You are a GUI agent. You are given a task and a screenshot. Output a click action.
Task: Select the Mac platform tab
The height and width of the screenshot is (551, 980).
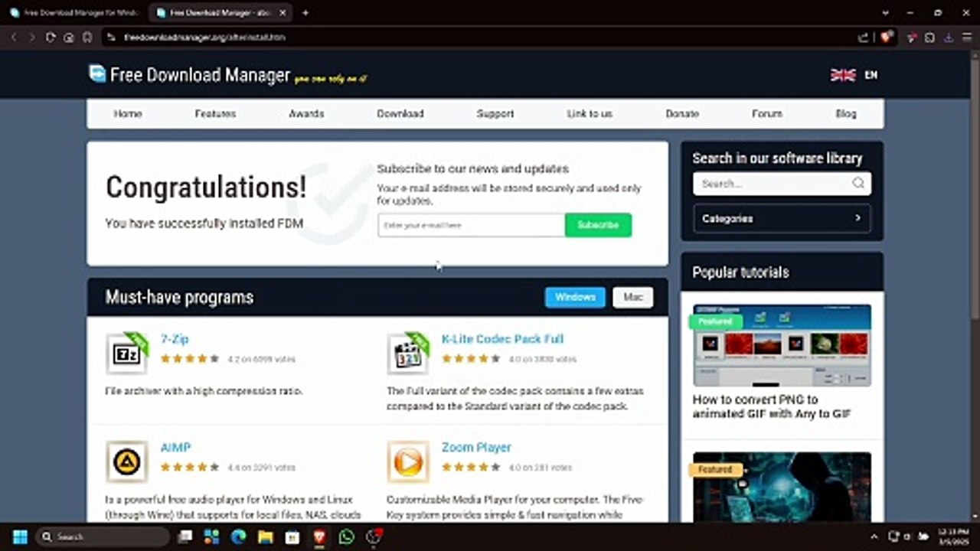pos(633,297)
